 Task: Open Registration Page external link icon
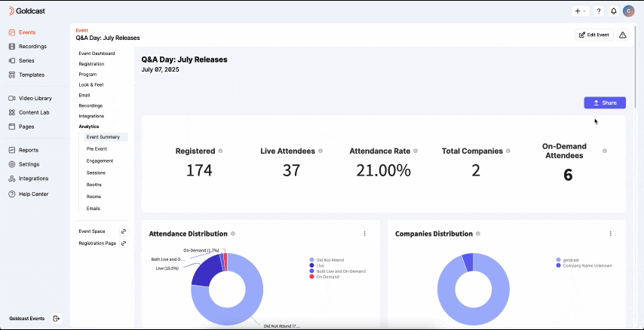coord(124,243)
